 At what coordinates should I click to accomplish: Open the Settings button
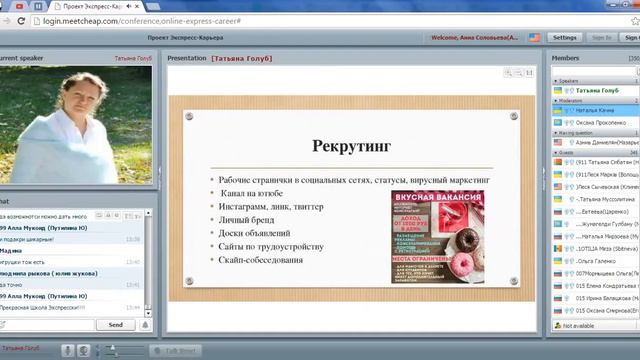[x=564, y=38]
